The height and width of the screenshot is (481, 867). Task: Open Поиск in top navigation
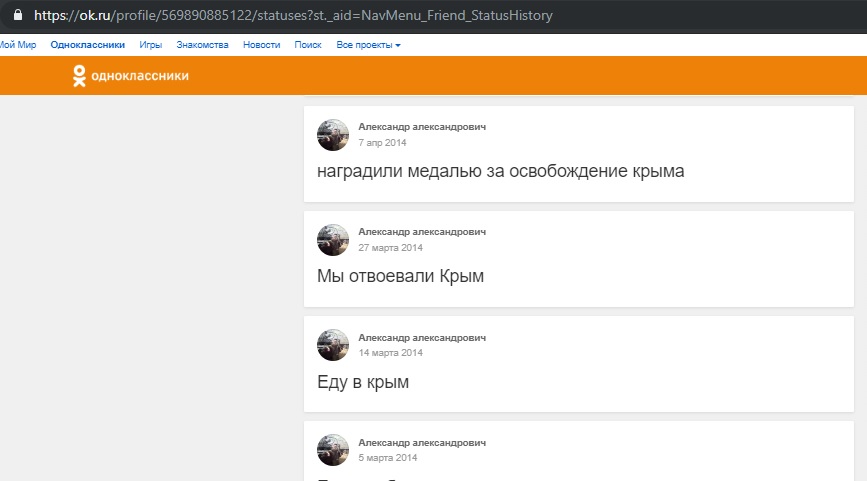[307, 45]
